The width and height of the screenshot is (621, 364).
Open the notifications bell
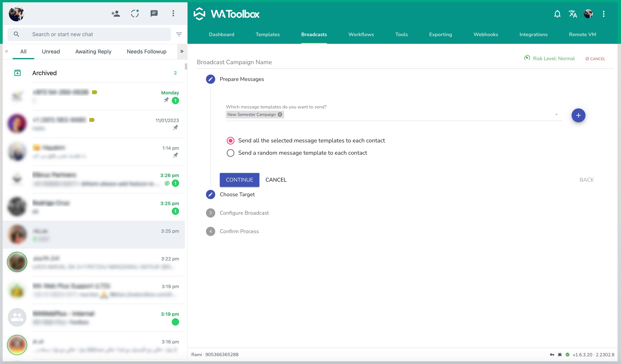[557, 14]
